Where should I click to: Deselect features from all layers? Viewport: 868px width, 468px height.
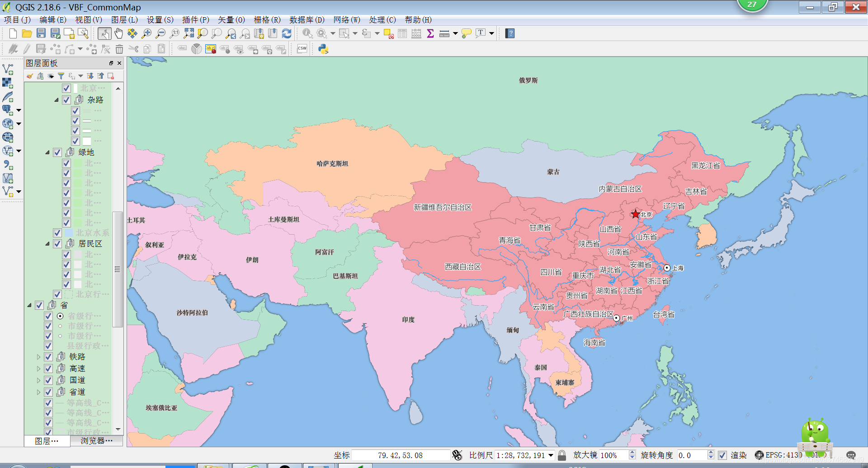coord(388,33)
